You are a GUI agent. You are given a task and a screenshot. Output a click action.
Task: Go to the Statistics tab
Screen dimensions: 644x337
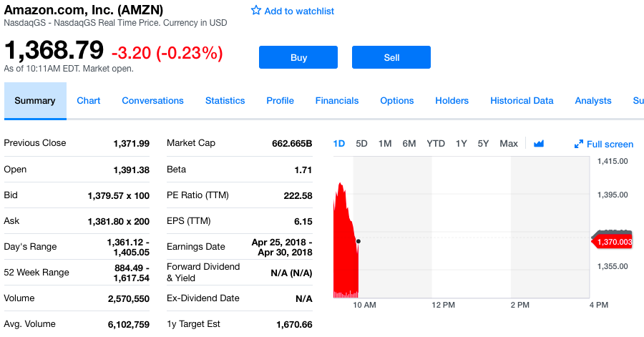click(225, 101)
